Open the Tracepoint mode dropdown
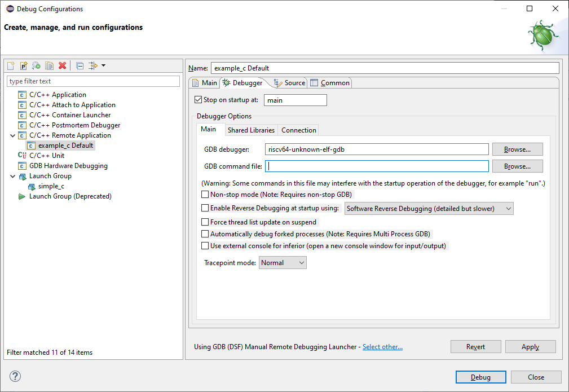Viewport: 569px width, 392px height. tap(283, 263)
